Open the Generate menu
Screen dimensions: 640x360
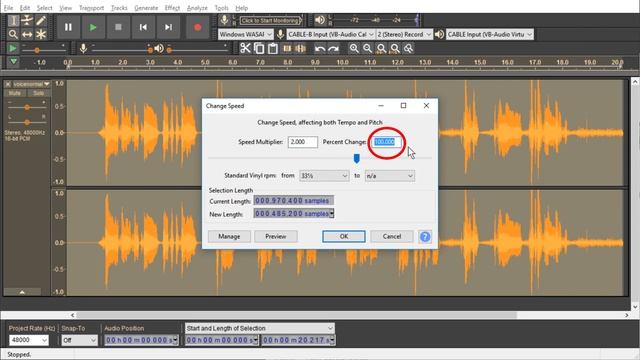pos(146,8)
